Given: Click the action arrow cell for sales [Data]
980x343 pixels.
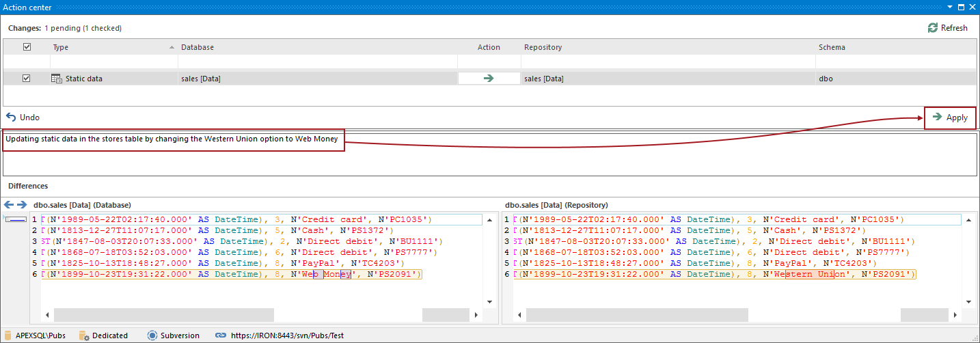Looking at the screenshot, I should coord(489,79).
